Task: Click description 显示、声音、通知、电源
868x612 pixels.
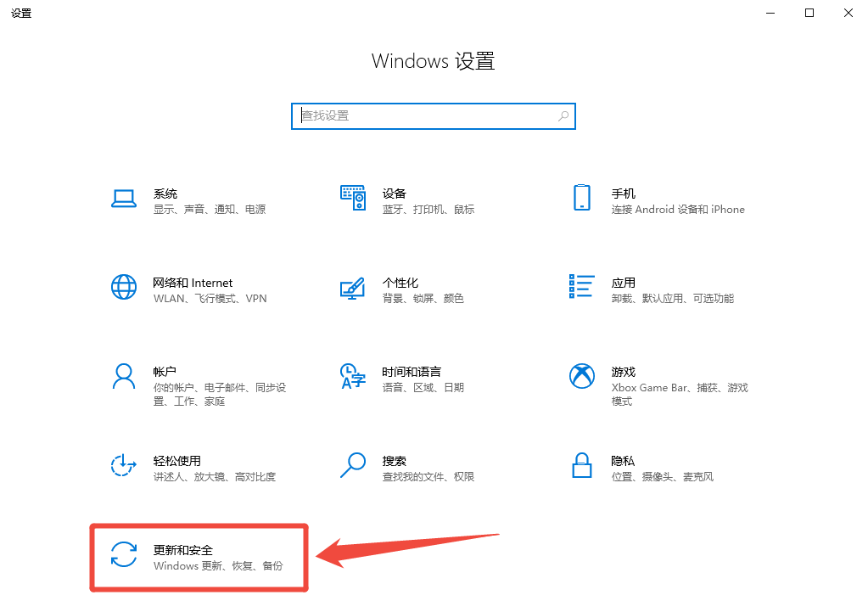Action: (210, 210)
